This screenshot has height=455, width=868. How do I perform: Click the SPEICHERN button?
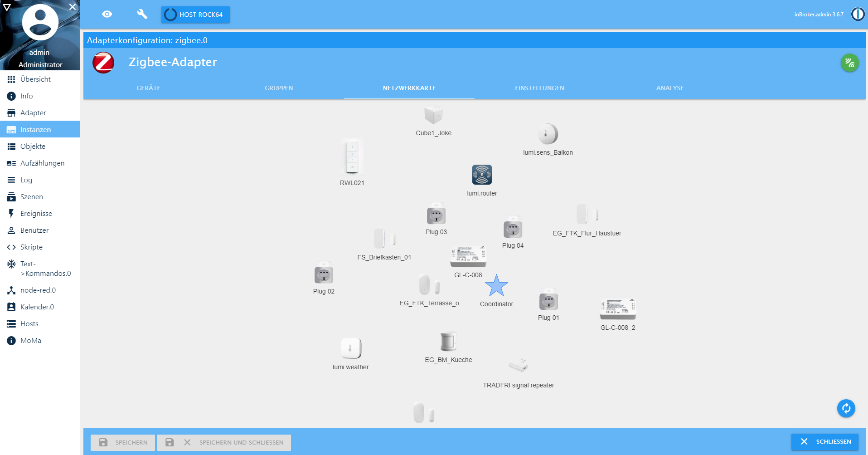[x=123, y=442]
